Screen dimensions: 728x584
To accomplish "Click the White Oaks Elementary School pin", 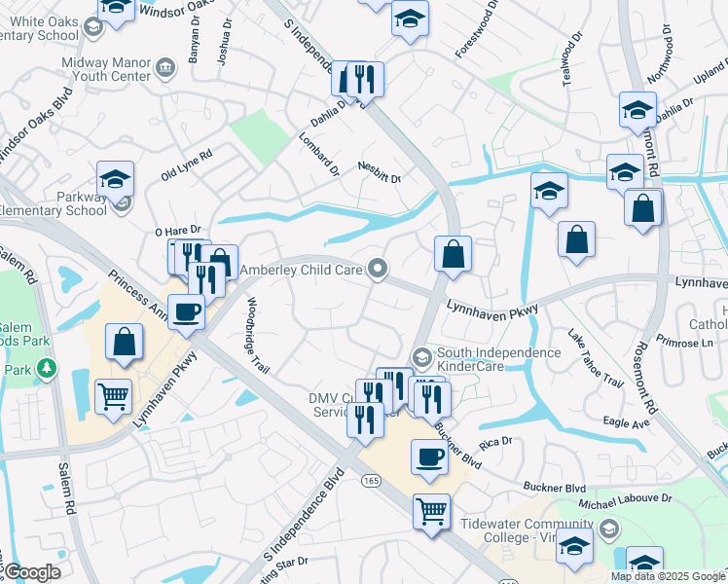I will 93,28.
